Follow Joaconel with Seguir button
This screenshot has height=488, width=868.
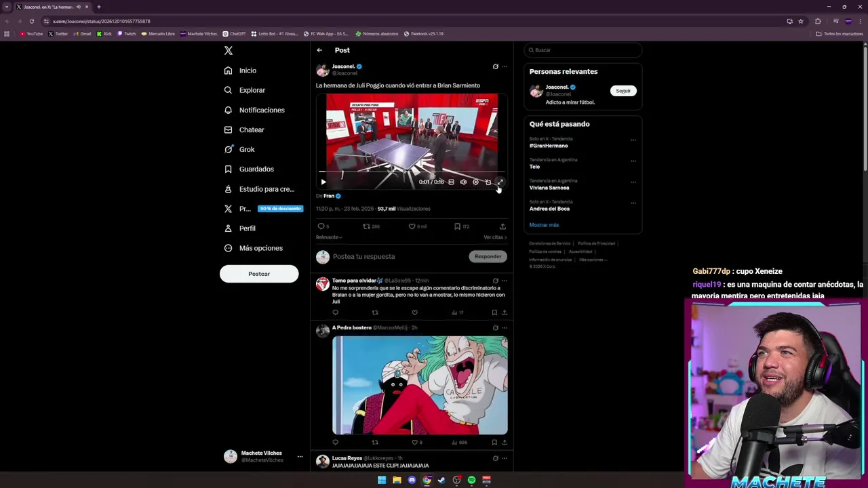click(623, 91)
